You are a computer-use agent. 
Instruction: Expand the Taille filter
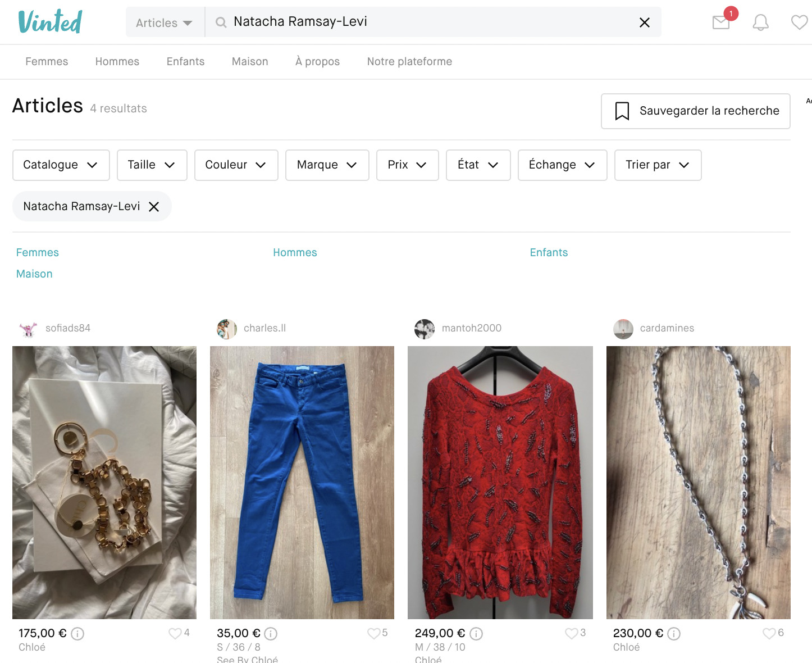(x=152, y=165)
